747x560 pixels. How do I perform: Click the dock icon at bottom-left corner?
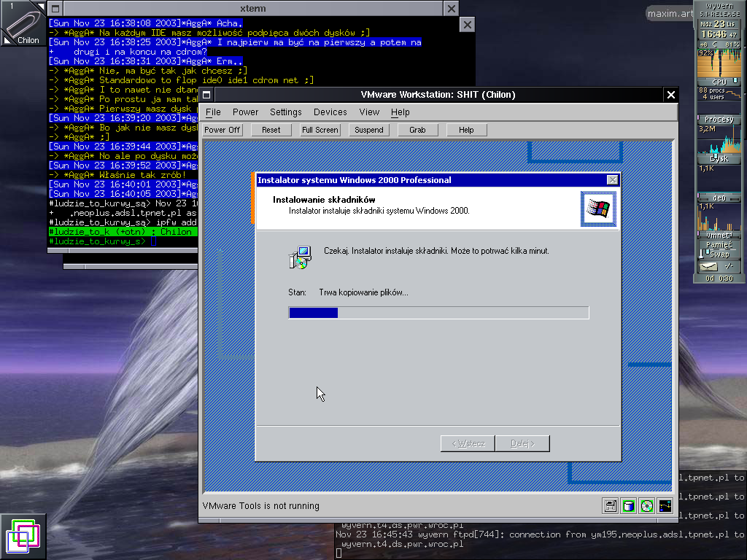point(23,537)
